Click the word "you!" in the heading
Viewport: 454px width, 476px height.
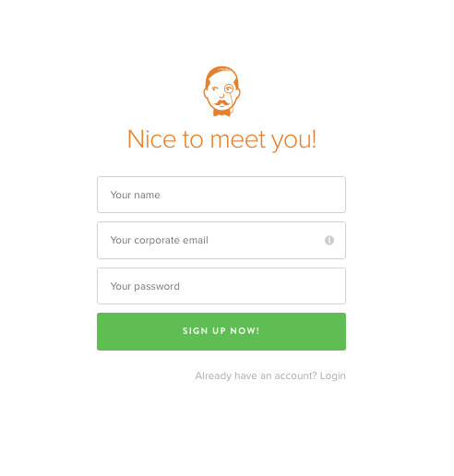click(293, 141)
